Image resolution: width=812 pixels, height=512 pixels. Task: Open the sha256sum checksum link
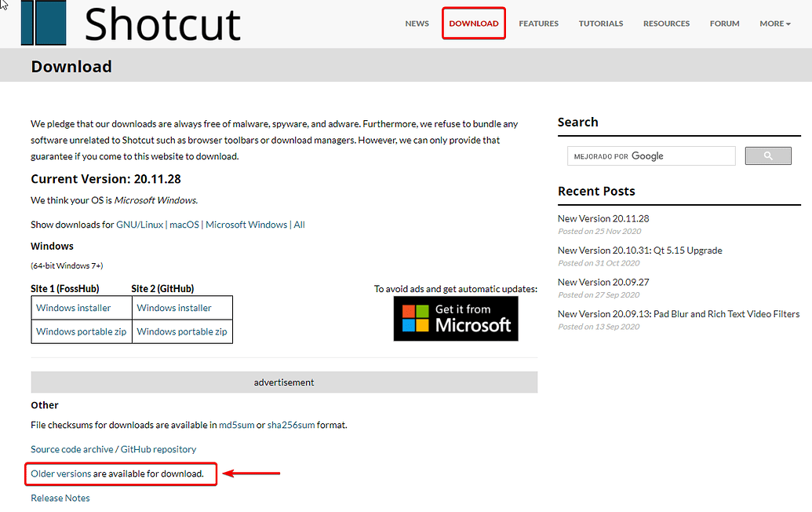[x=291, y=425]
